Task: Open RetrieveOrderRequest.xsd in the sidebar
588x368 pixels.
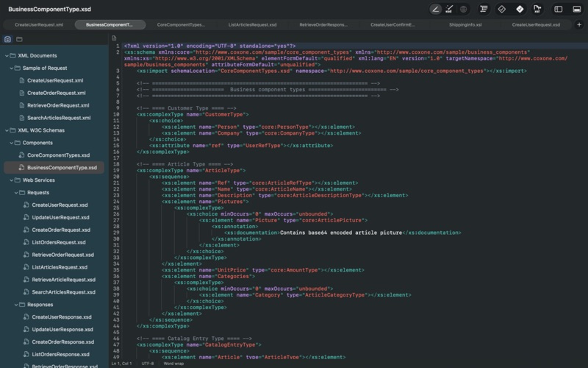Action: coord(62,255)
